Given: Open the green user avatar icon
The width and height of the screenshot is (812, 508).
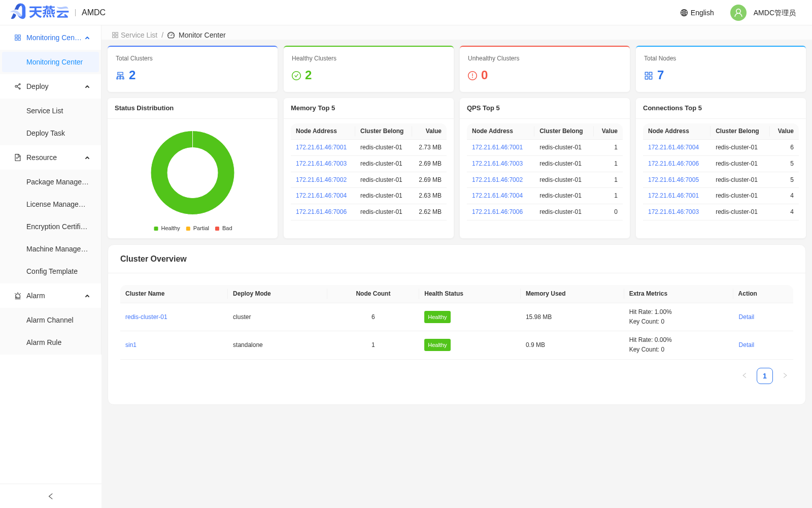Looking at the screenshot, I should (x=738, y=13).
